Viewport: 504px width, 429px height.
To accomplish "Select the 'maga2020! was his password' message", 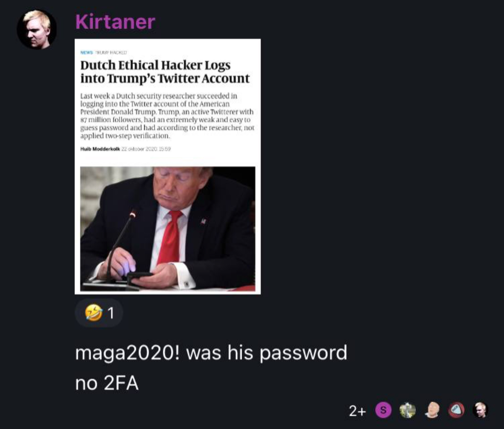I will (x=211, y=353).
